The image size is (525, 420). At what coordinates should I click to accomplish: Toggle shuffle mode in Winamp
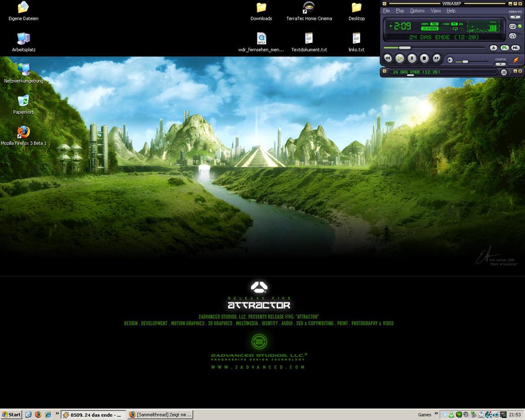(513, 36)
